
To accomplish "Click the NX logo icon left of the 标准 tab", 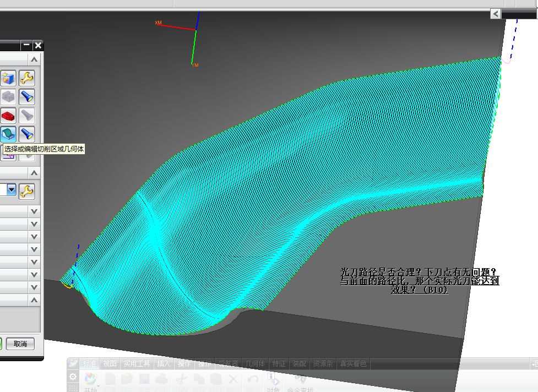I will 73,363.
